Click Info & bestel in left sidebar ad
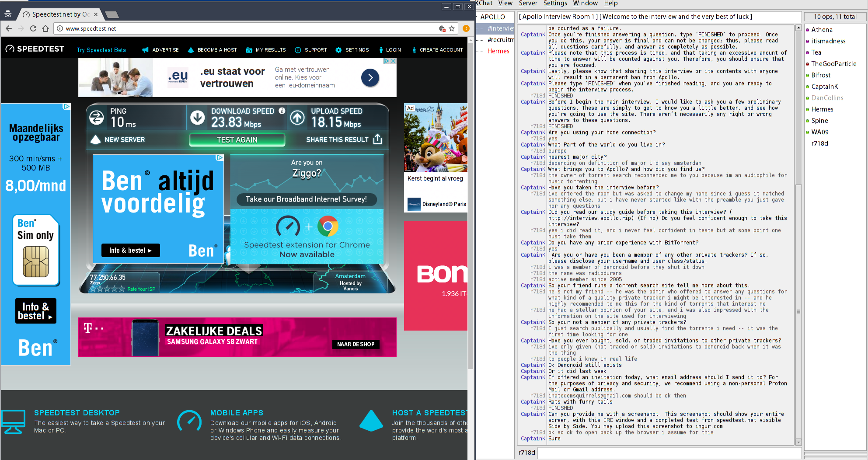Image resolution: width=868 pixels, height=460 pixels. 36,311
